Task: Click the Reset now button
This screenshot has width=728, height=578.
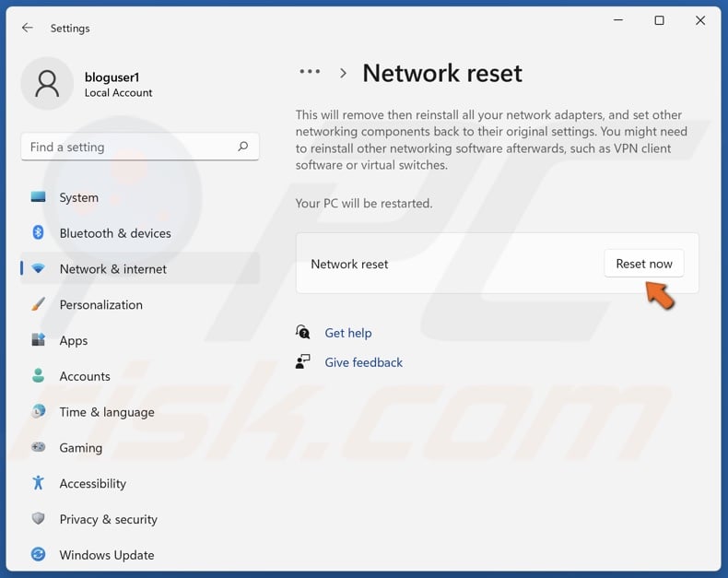Action: [644, 264]
